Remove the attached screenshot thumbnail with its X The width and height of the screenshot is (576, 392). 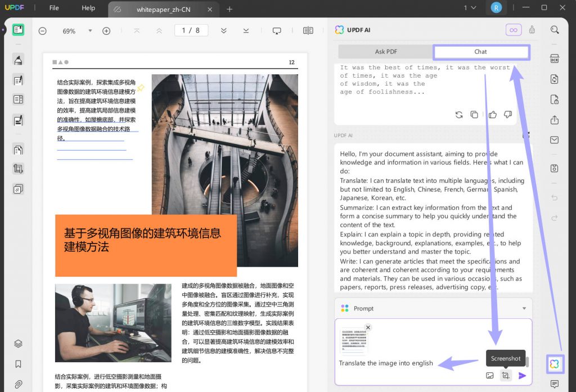tap(368, 327)
